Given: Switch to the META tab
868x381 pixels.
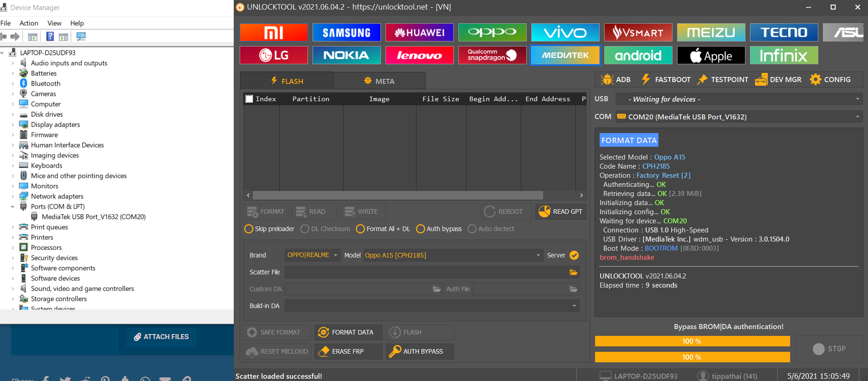Looking at the screenshot, I should tap(379, 81).
